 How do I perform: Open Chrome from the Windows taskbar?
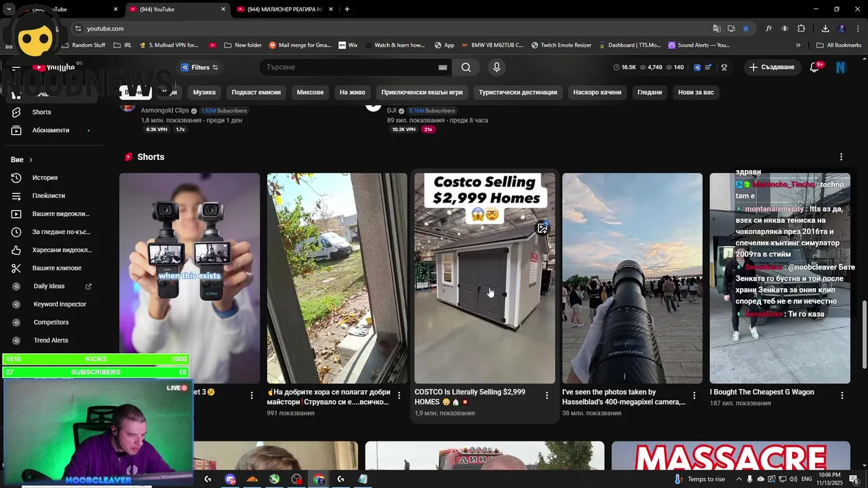click(x=319, y=479)
